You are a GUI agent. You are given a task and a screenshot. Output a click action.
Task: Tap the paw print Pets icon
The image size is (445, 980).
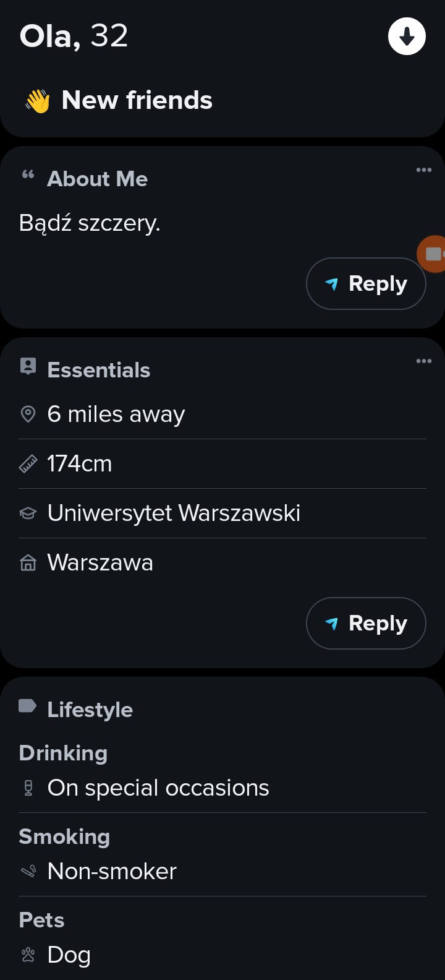pos(28,955)
